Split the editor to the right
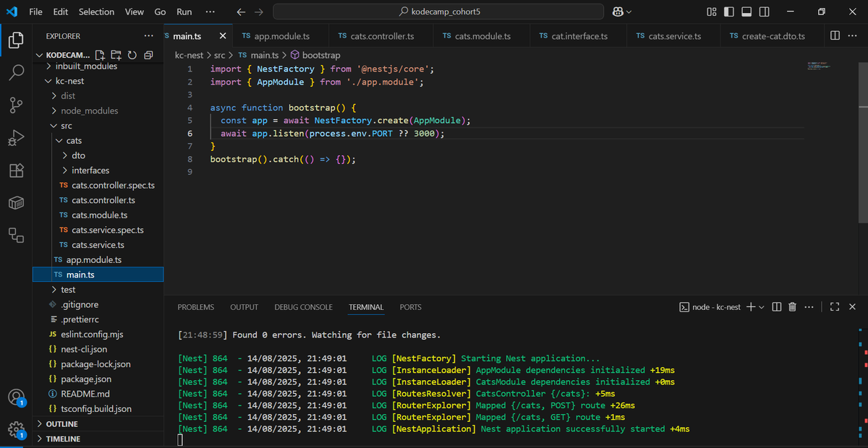 (835, 35)
